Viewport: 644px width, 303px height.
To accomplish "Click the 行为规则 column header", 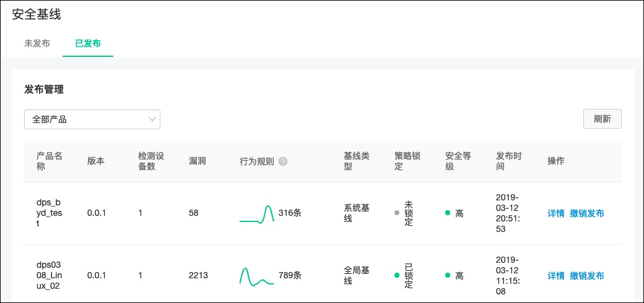I will pyautogui.click(x=257, y=161).
